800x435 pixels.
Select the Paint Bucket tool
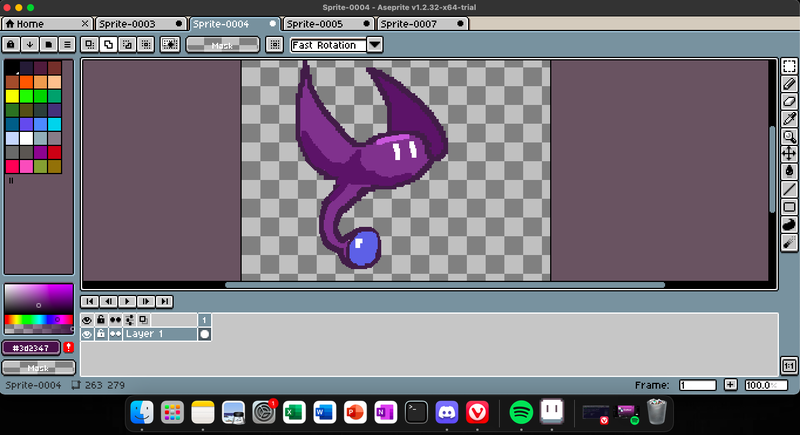(789, 171)
